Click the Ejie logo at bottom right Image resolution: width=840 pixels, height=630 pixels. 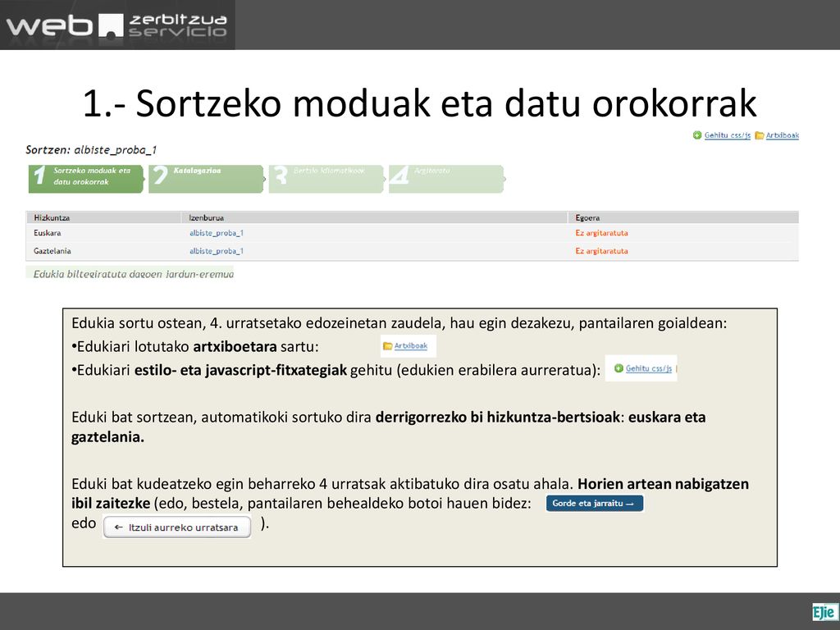point(824,611)
